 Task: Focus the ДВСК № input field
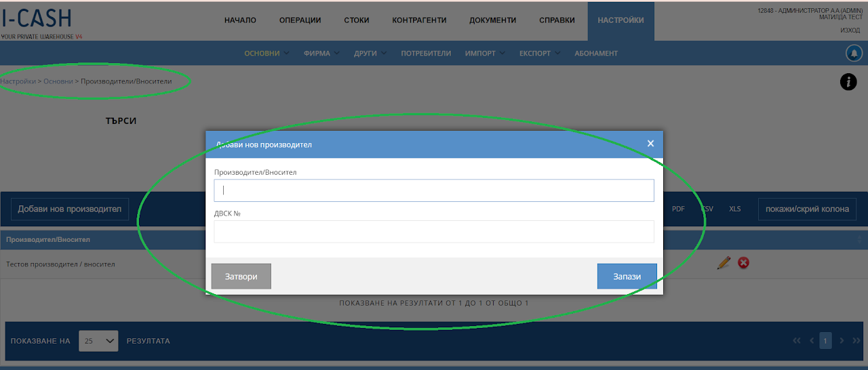[434, 231]
